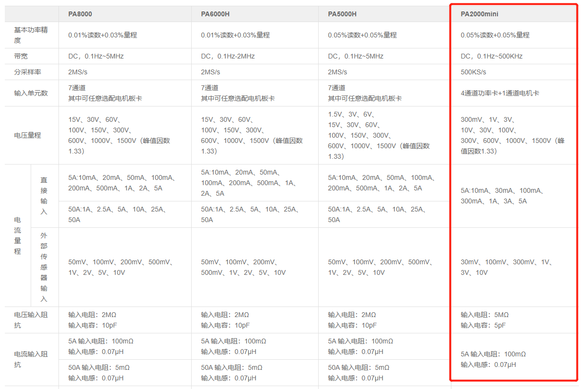Click PA2000mini 5A 输入电阻 100mΩ cell
Image resolution: width=588 pixels, height=389 pixels.
(493, 360)
